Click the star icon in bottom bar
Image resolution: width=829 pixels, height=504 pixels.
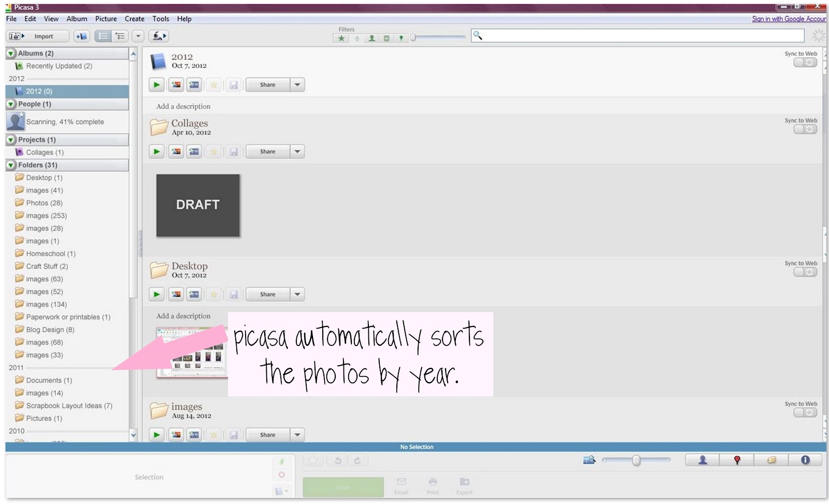(313, 460)
